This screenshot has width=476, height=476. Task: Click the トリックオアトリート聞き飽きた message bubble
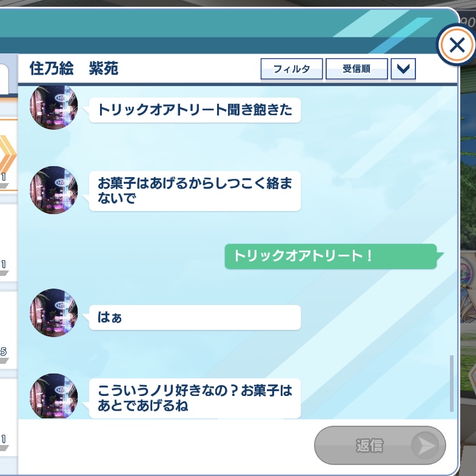click(x=195, y=110)
